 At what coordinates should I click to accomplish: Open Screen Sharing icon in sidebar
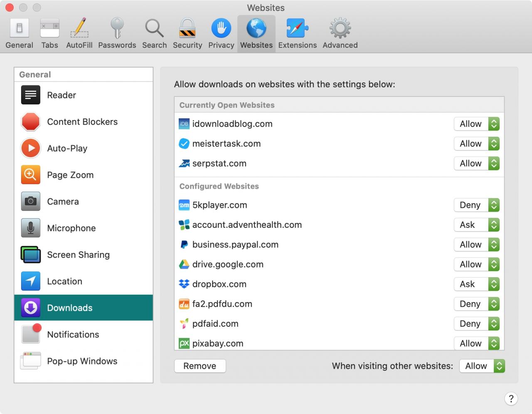coord(30,255)
